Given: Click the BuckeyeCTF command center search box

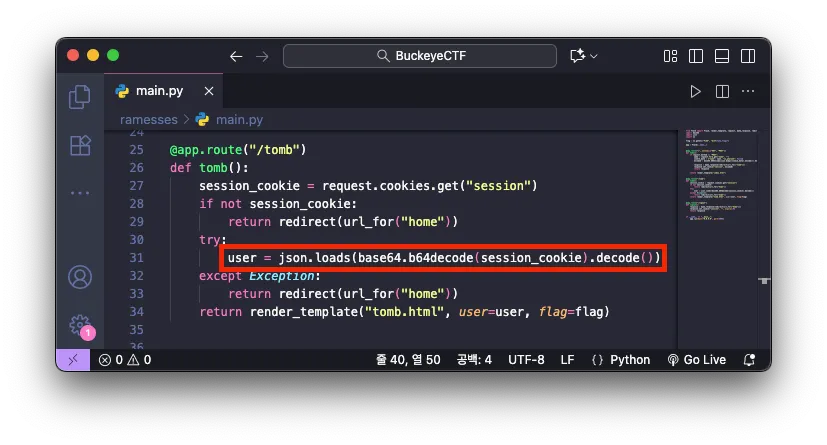Looking at the screenshot, I should click(420, 56).
